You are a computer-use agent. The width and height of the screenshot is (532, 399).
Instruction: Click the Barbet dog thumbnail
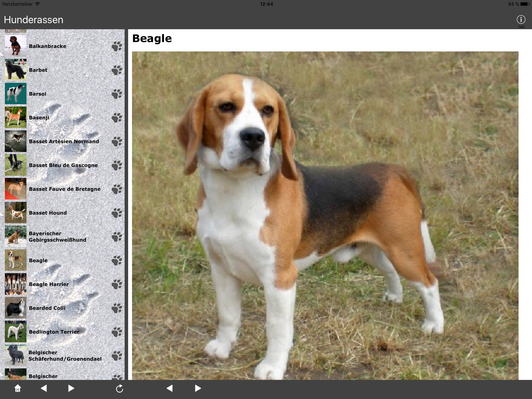(16, 70)
